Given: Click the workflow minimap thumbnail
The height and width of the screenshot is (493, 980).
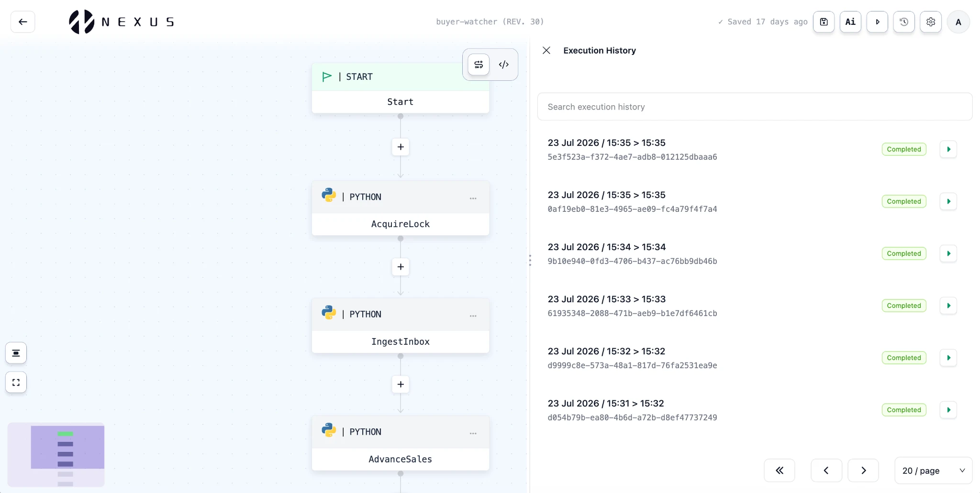Looking at the screenshot, I should 56,455.
